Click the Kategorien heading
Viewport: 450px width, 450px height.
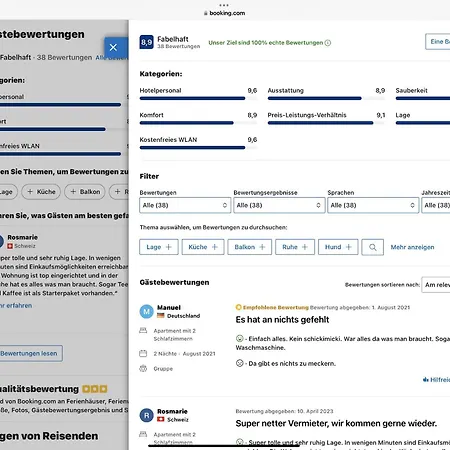point(161,74)
